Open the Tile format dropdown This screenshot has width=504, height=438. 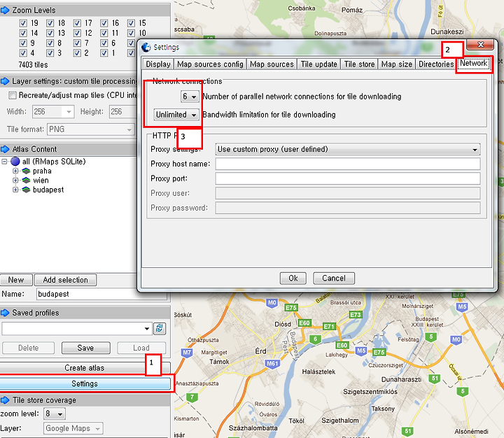pyautogui.click(x=90, y=129)
